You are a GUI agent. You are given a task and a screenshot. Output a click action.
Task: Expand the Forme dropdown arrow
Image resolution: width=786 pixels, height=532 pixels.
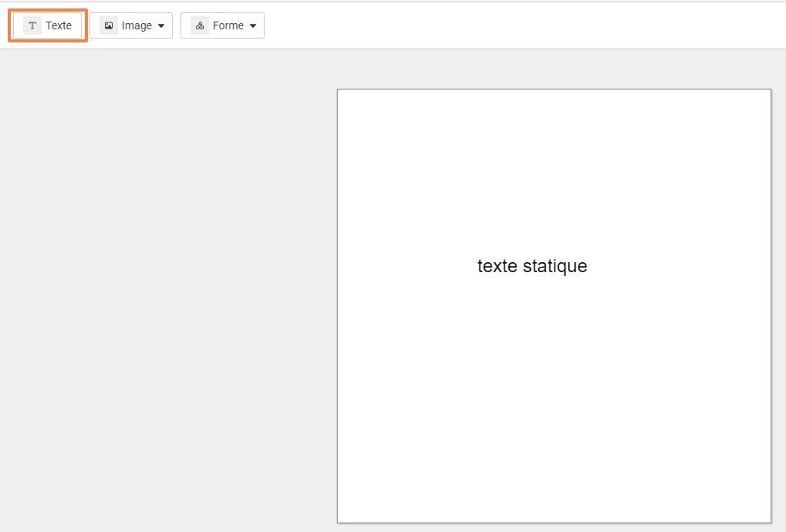point(253,25)
